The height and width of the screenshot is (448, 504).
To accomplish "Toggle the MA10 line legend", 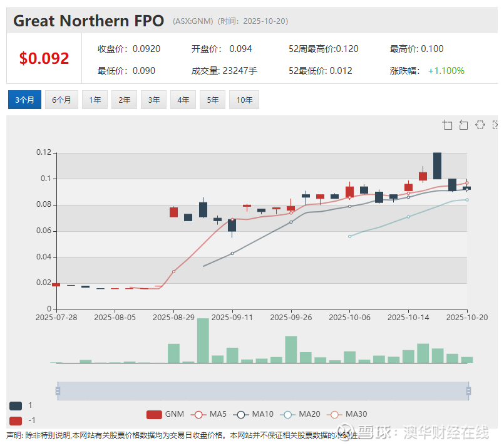I will point(254,414).
